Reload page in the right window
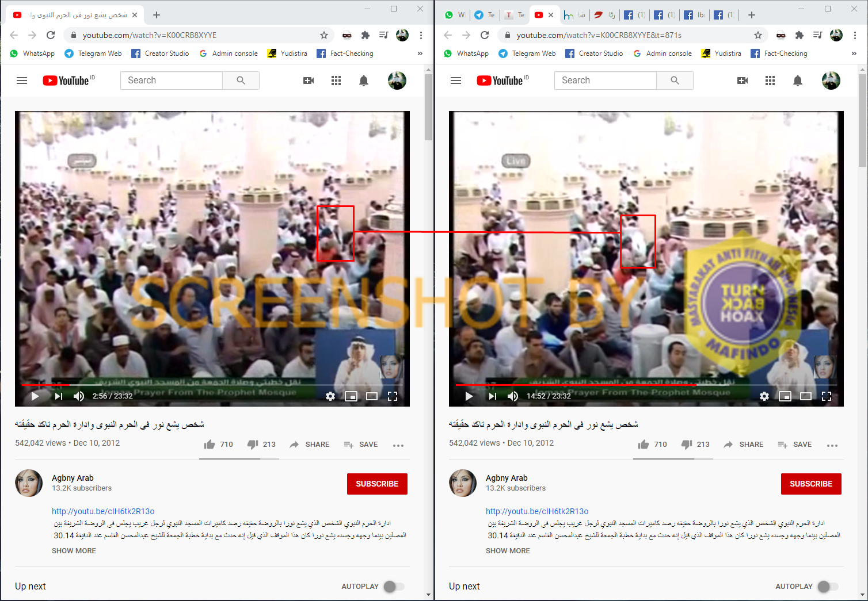This screenshot has width=868, height=601. tap(485, 35)
